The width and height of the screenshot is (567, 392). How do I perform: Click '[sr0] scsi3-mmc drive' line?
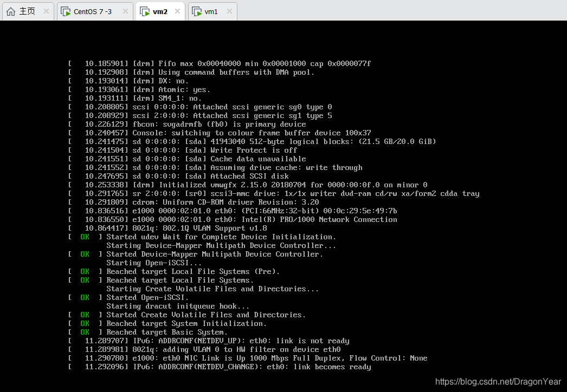tap(274, 194)
